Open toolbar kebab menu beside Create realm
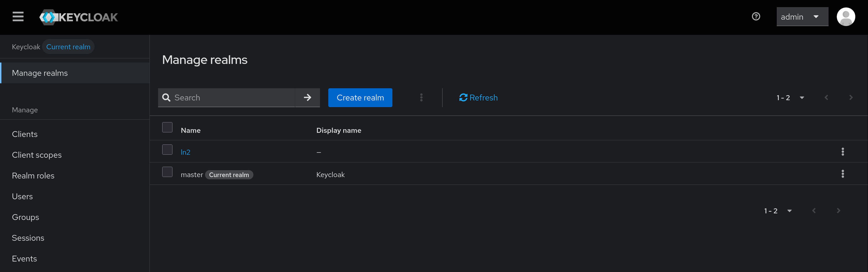 coord(421,97)
